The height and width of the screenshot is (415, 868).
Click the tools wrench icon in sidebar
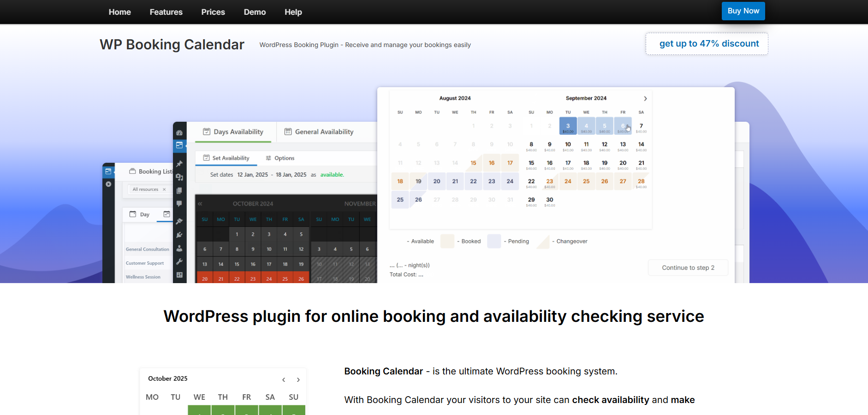coord(179,261)
